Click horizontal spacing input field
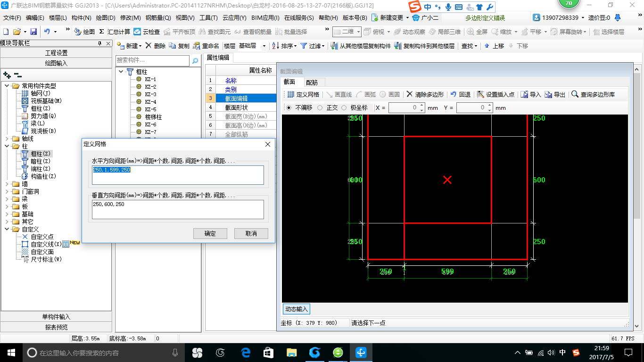644x362 pixels. pos(178,175)
